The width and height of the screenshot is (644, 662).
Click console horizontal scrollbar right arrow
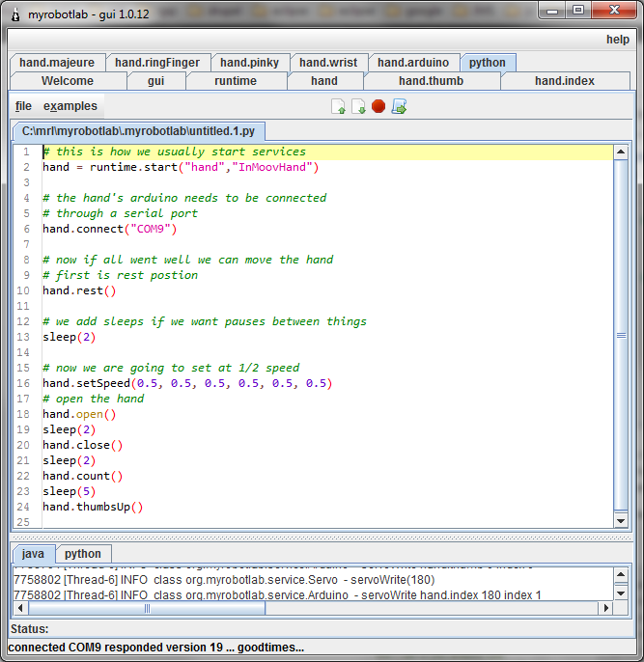pyautogui.click(x=604, y=609)
